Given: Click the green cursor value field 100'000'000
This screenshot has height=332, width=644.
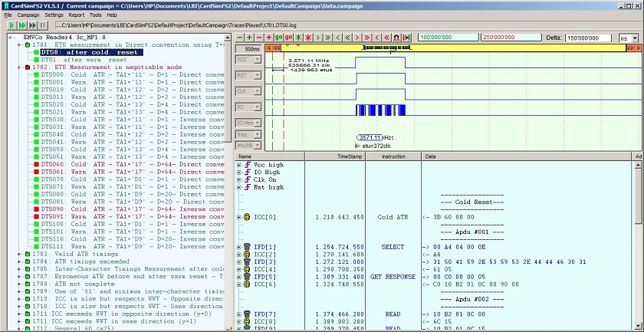Looking at the screenshot, I should coord(449,38).
